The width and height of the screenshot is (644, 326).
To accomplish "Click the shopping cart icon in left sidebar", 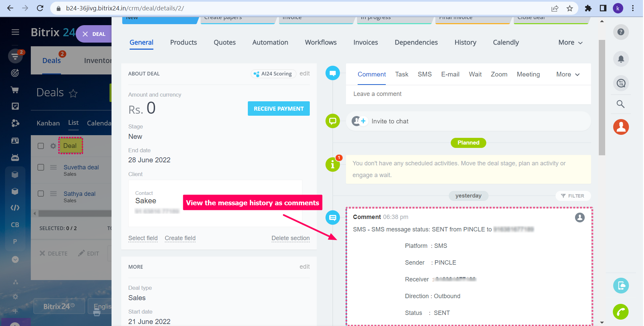I will 15,90.
